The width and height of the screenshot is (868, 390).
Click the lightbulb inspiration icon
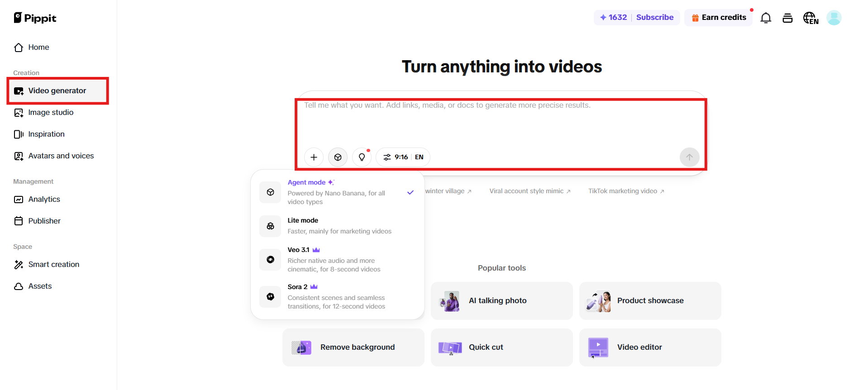(x=362, y=157)
